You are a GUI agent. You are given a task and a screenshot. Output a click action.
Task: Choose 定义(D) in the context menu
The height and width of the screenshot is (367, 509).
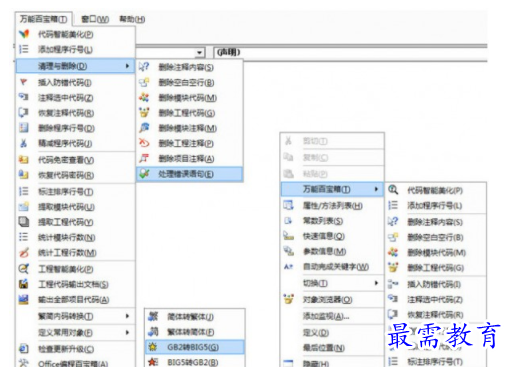[x=332, y=332]
